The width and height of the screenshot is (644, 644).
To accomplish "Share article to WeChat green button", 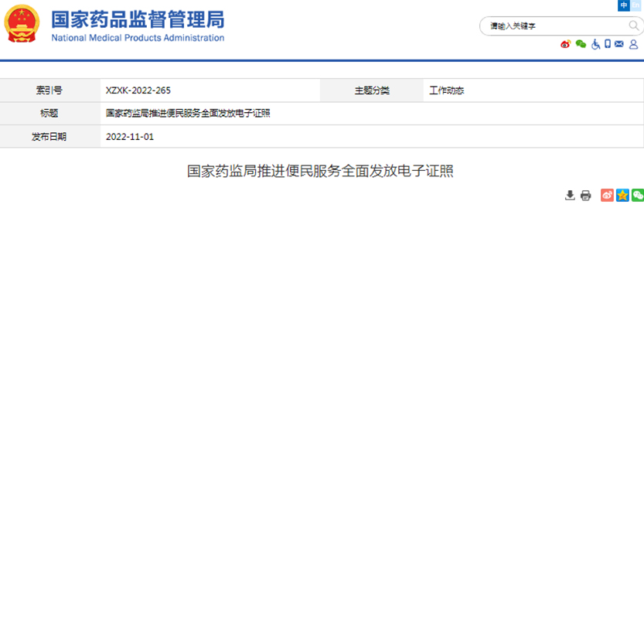I will [x=637, y=196].
